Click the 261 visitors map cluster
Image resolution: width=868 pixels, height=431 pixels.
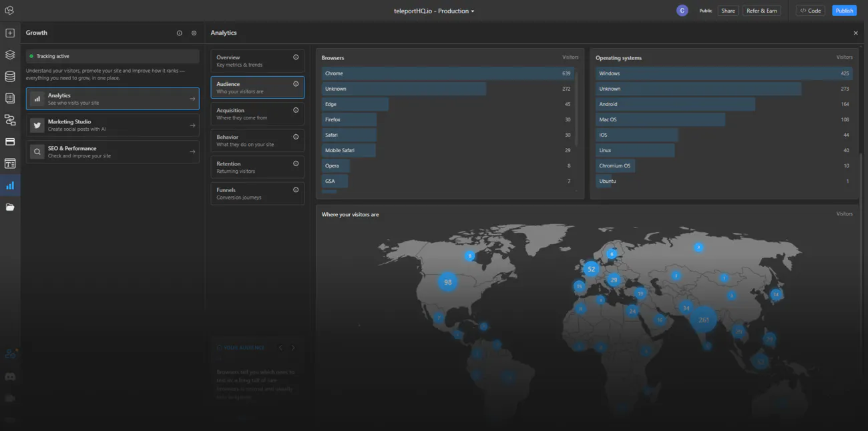tap(703, 320)
